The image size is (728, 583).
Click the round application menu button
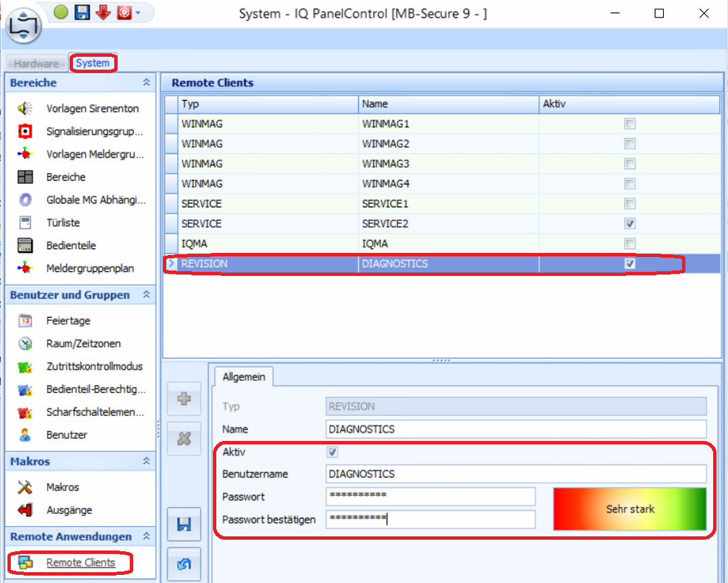(x=23, y=26)
